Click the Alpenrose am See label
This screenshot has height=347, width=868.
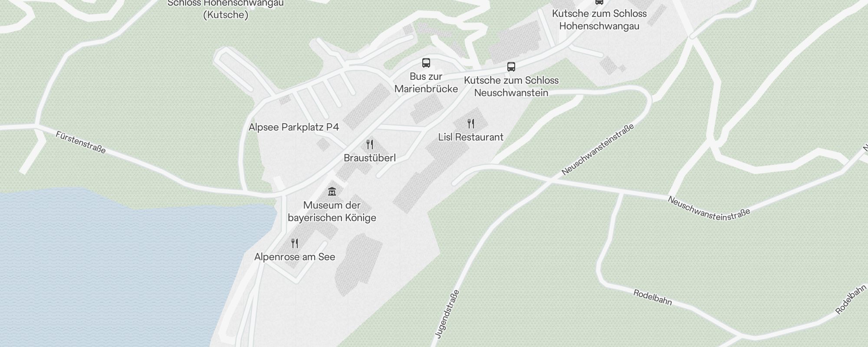click(x=295, y=257)
